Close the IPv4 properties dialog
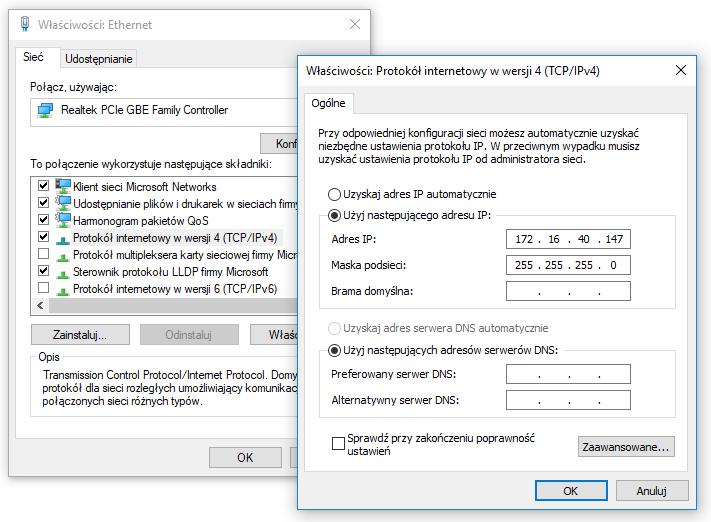The width and height of the screenshot is (711, 522). [x=681, y=70]
